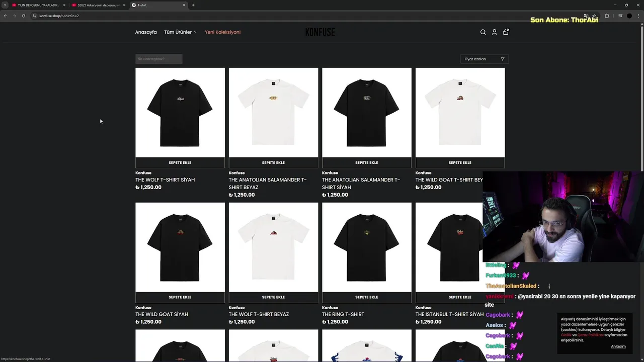The image size is (644, 362).
Task: Open THE WOLF T-SHIRT BEYAZ product image
Action: click(273, 247)
